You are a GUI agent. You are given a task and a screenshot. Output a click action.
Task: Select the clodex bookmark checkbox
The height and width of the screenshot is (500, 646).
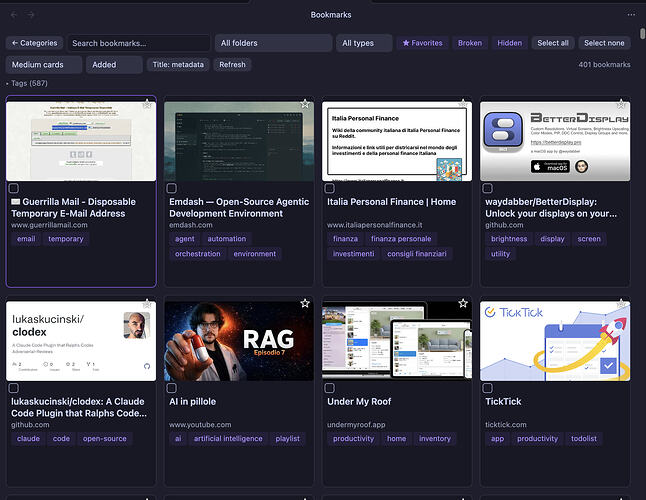(14, 388)
